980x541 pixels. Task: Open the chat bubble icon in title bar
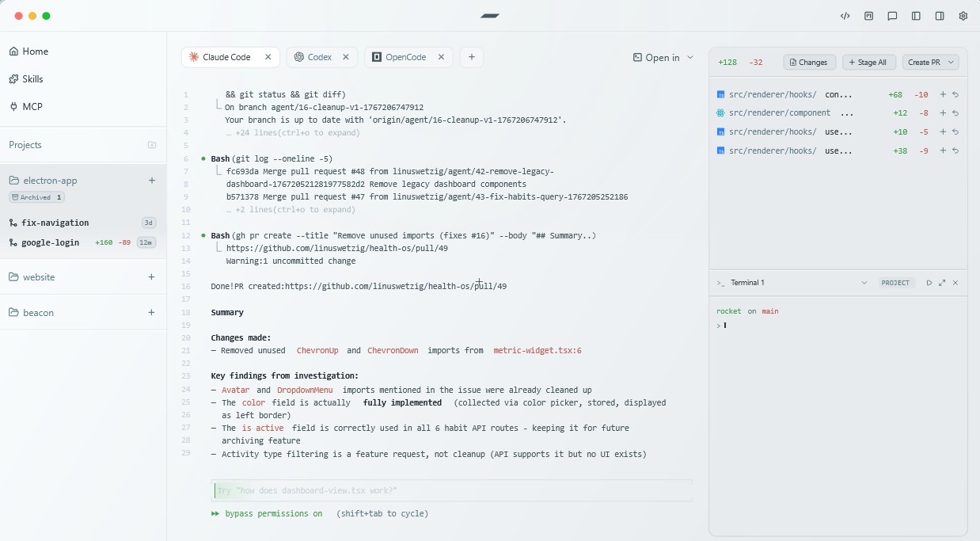pyautogui.click(x=892, y=16)
